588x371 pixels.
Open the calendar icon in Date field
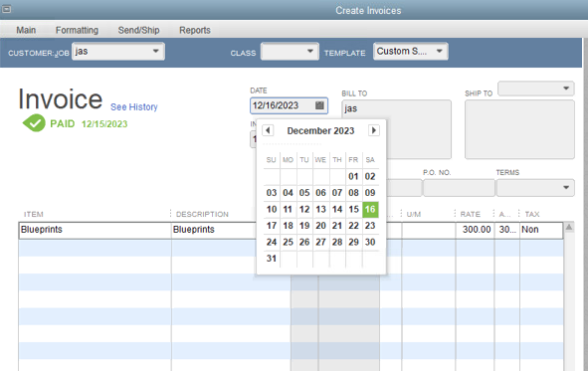click(319, 105)
